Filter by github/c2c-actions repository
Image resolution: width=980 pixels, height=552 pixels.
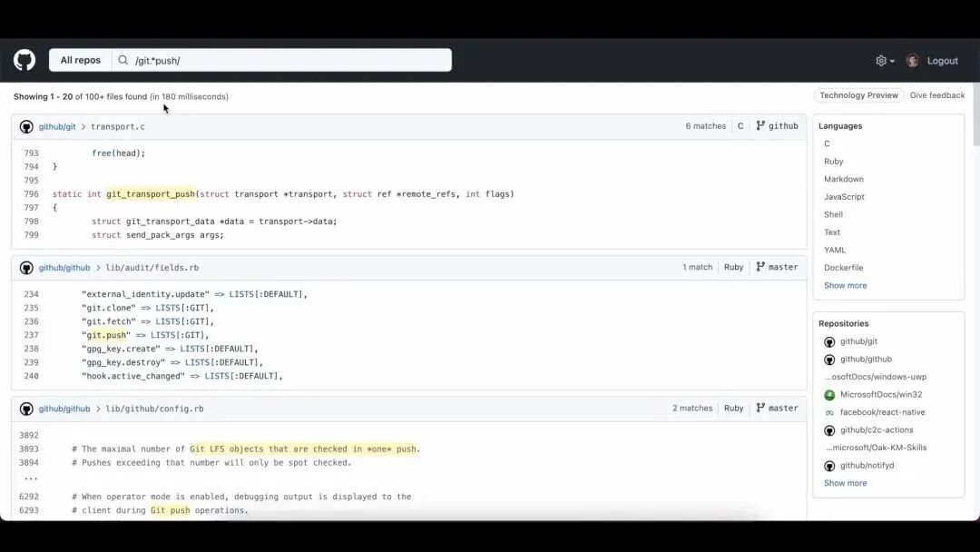(877, 430)
